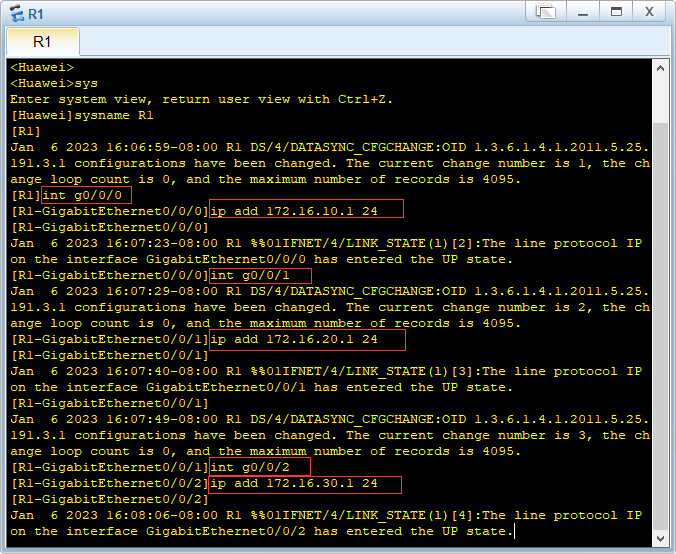Click the 'int g0/0/0' command text
Image resolution: width=676 pixels, height=554 pixels.
pos(82,195)
